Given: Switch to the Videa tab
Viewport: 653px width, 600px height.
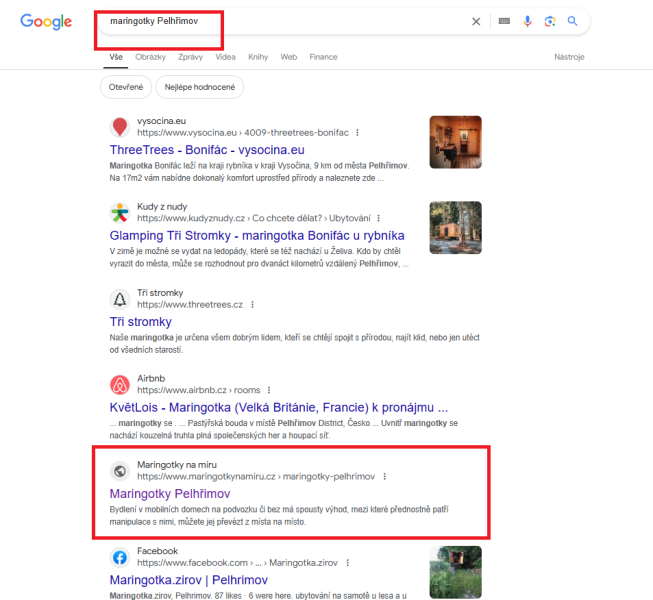Looking at the screenshot, I should [x=225, y=57].
